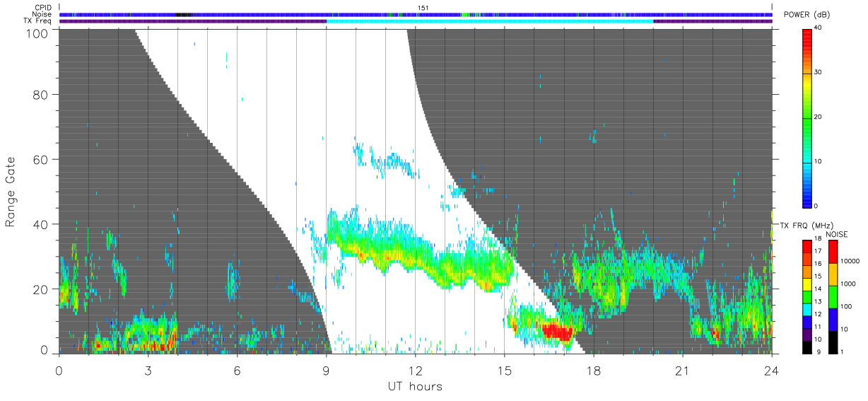Click the cyan segment of TX Freq bar
The image size is (868, 401).
[x=490, y=21]
